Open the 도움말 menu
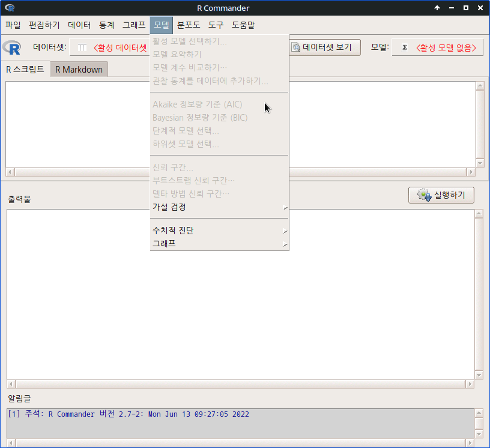 pos(243,25)
